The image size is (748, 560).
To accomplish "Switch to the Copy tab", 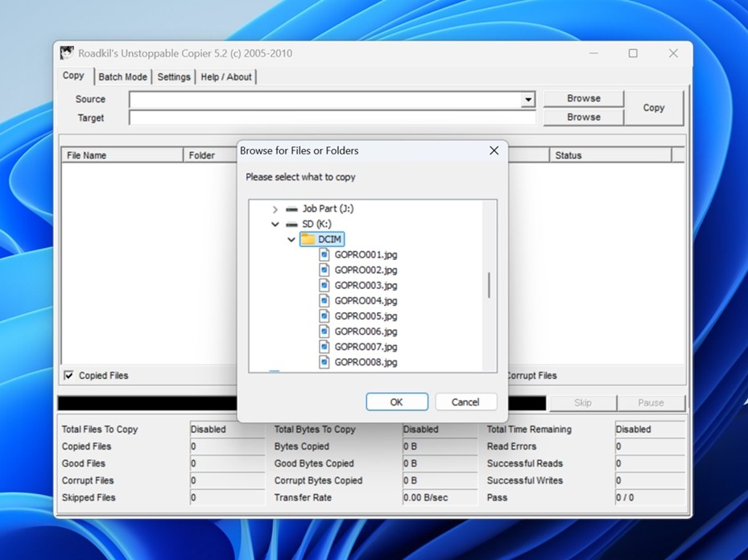I will (x=73, y=76).
